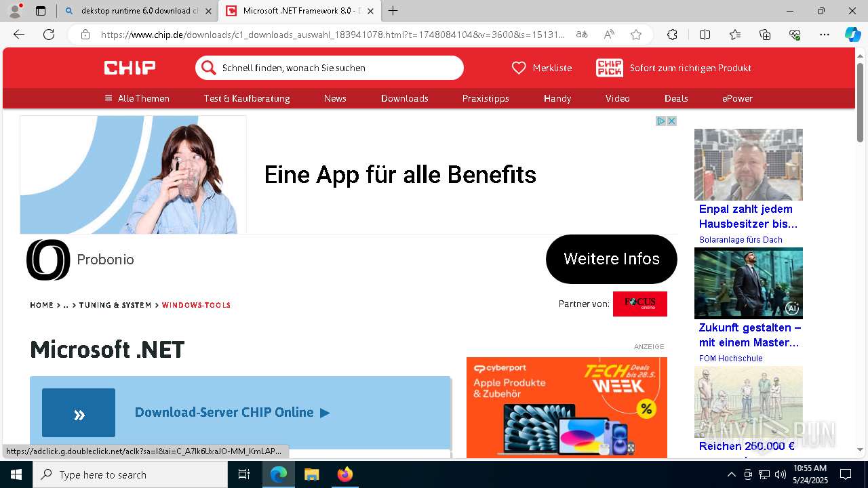868x488 pixels.
Task: Show hidden tray icons chevron
Action: pyautogui.click(x=731, y=474)
